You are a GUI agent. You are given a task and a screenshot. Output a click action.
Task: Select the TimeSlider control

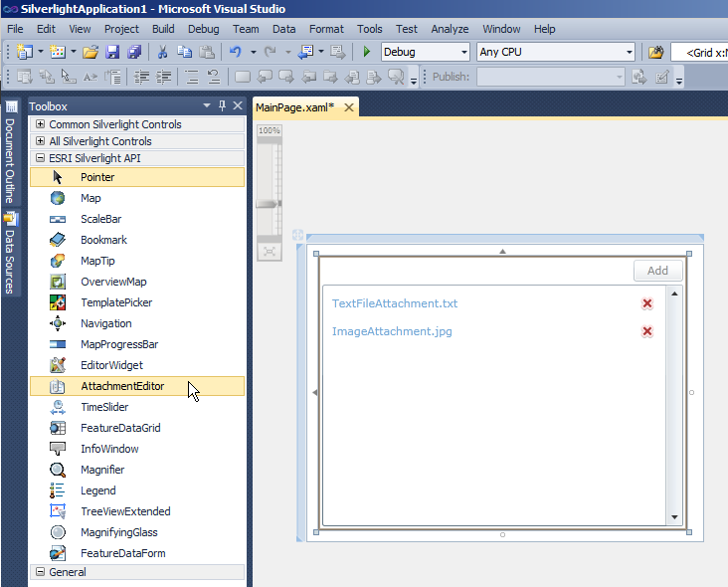[137, 407]
